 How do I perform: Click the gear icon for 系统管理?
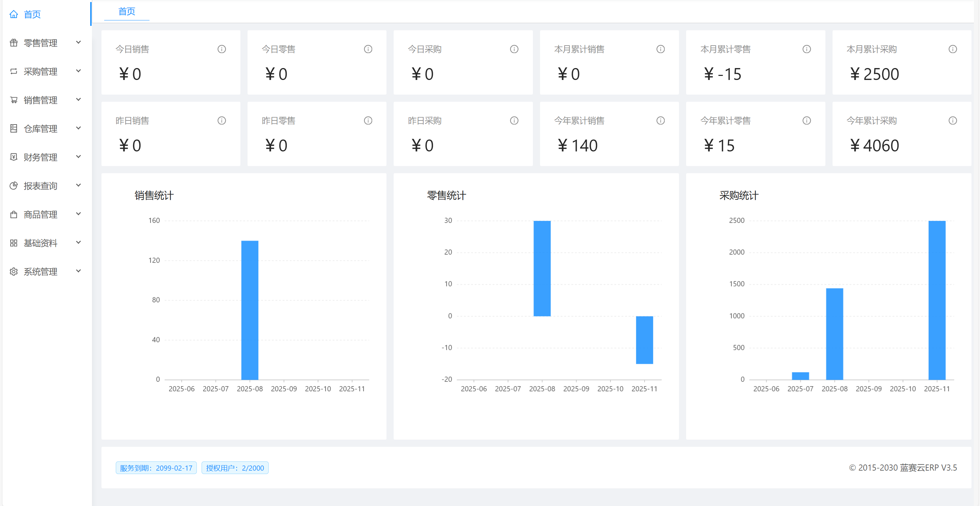(14, 272)
